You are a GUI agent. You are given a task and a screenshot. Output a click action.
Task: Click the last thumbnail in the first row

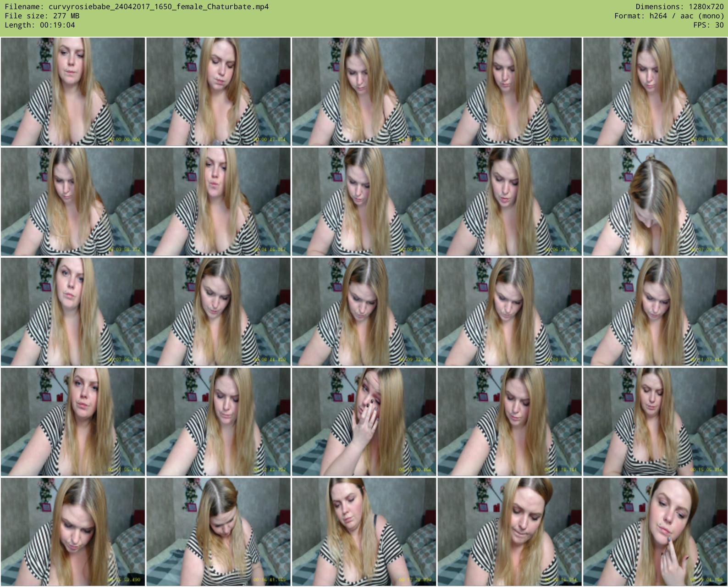[655, 92]
